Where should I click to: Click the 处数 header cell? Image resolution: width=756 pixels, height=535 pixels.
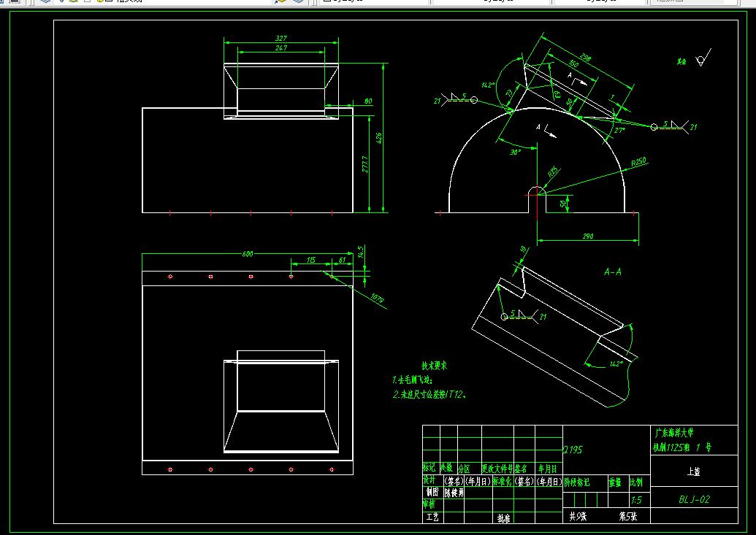(446, 468)
